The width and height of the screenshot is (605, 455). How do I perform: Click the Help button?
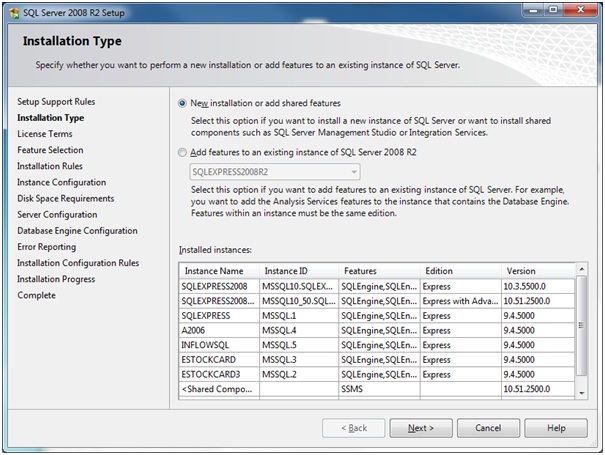[x=556, y=428]
